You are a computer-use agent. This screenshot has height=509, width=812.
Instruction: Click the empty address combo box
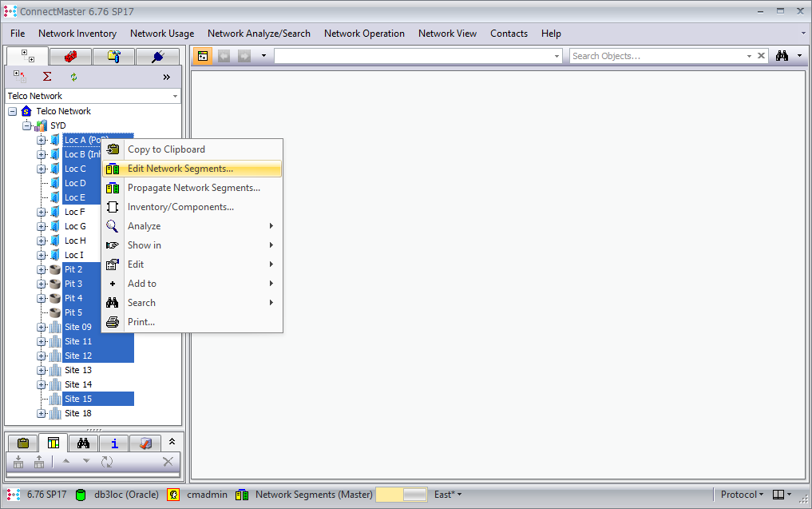418,56
